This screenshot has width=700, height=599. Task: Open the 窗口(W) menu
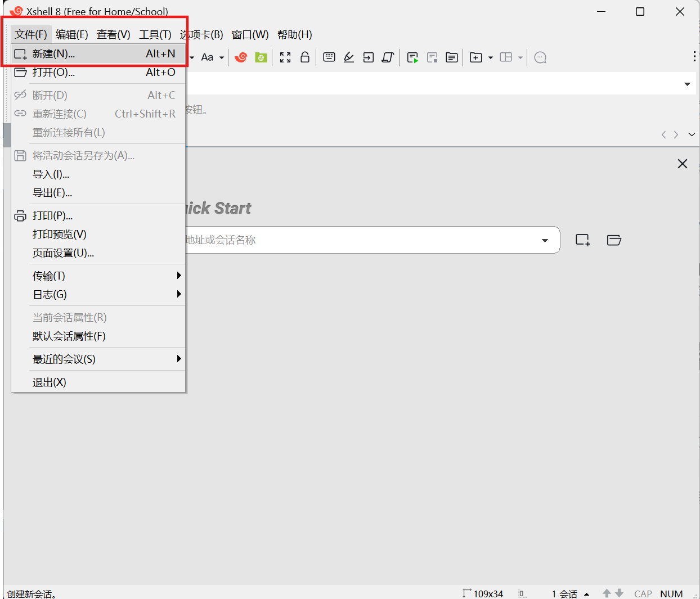(250, 35)
